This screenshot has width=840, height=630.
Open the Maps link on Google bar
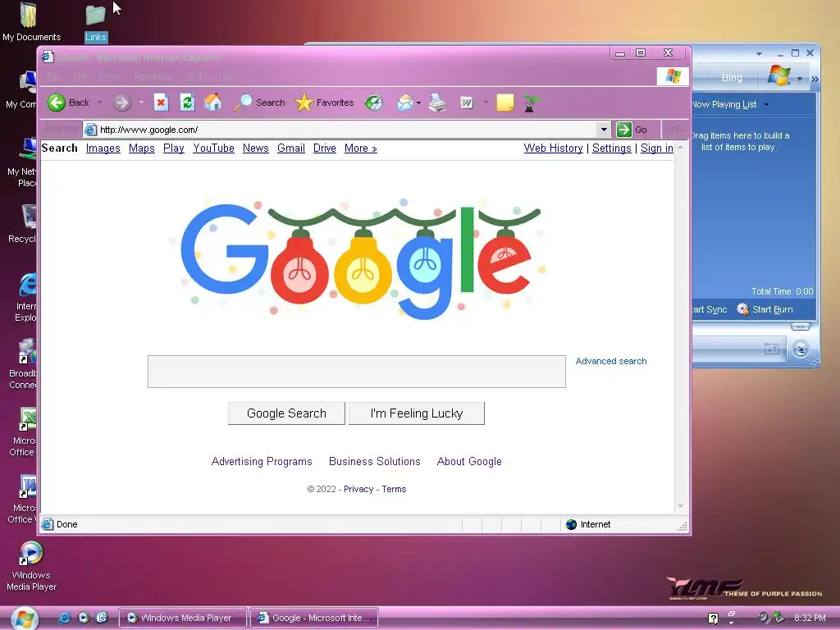(141, 148)
